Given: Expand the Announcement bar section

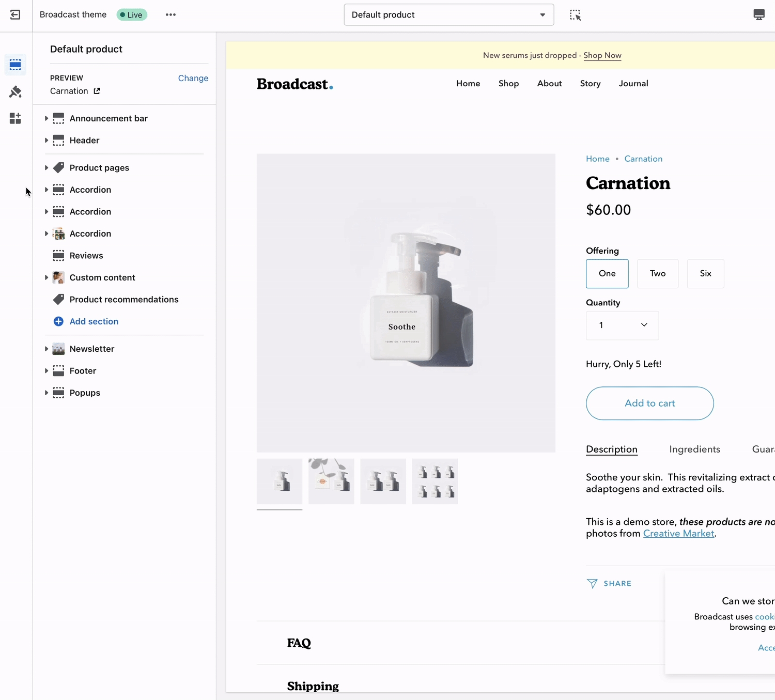Looking at the screenshot, I should [x=47, y=118].
